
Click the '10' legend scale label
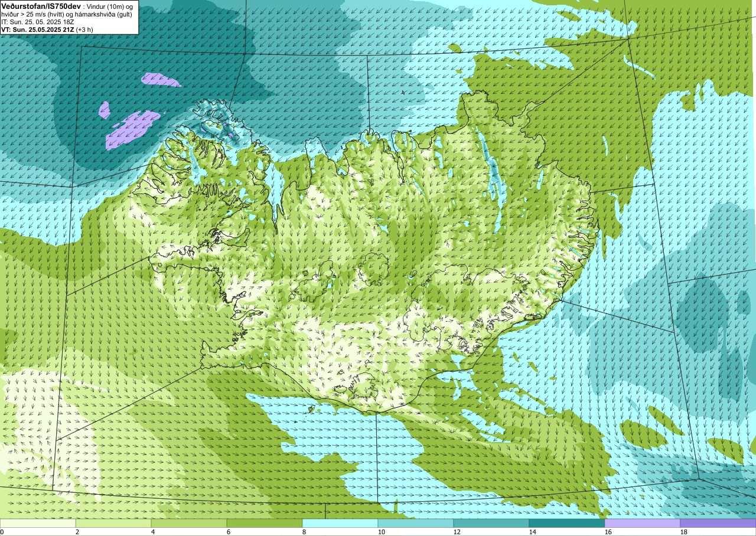click(382, 532)
